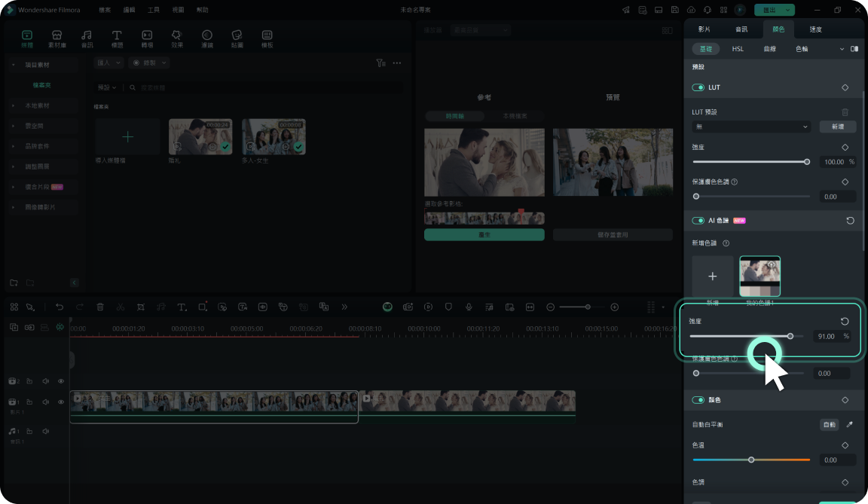Open the 錄製 record dropdown
868x504 pixels.
(x=149, y=63)
